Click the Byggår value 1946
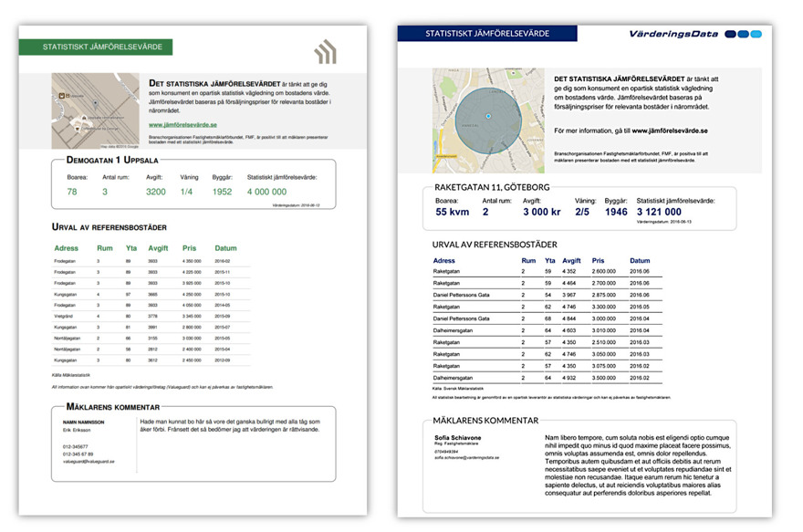 616,212
